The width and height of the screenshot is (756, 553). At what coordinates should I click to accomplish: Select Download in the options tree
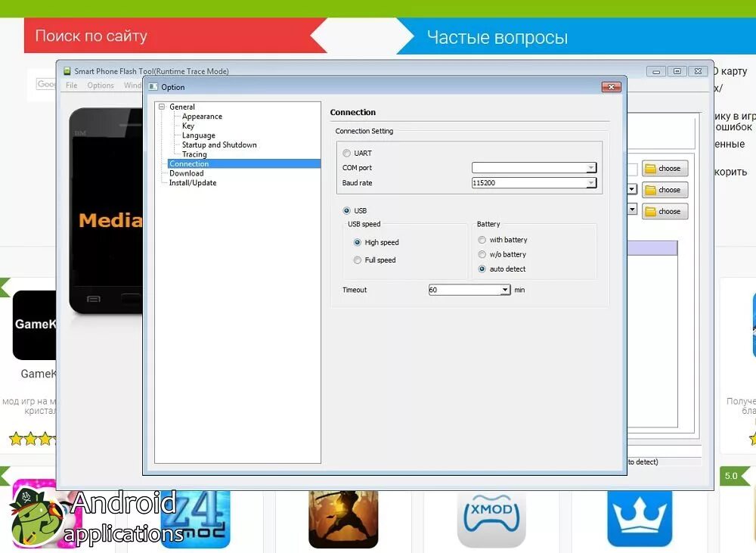coord(187,173)
